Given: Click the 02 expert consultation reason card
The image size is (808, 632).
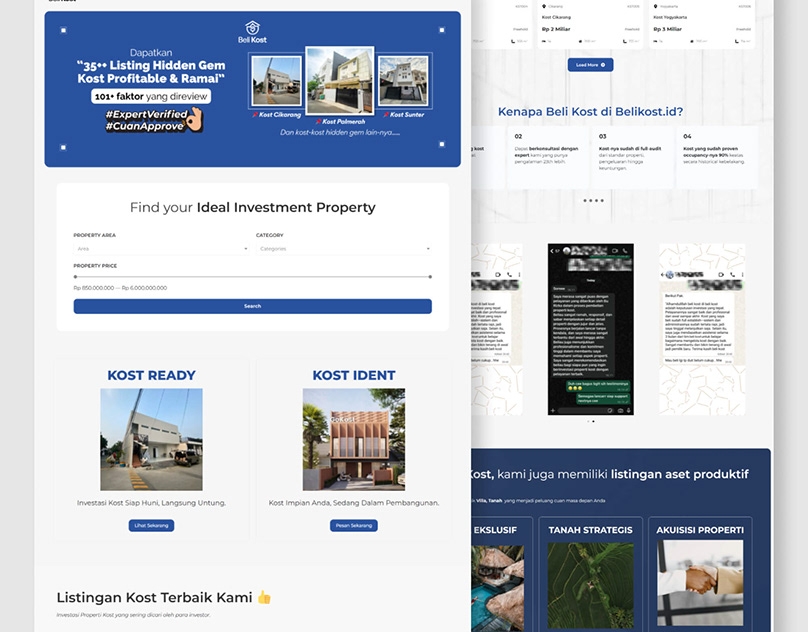Looking at the screenshot, I should [548, 157].
